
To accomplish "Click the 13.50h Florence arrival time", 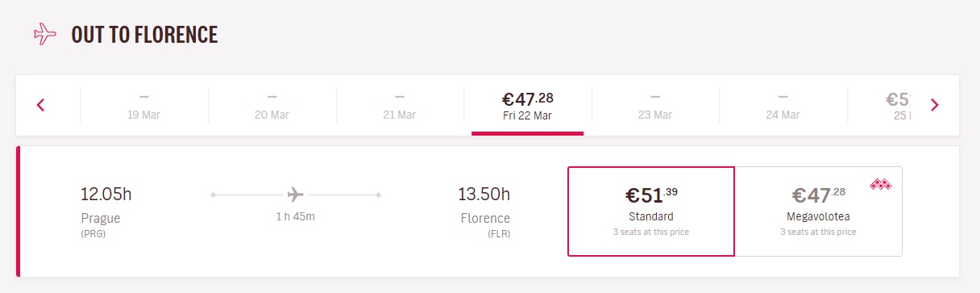I will [x=484, y=194].
